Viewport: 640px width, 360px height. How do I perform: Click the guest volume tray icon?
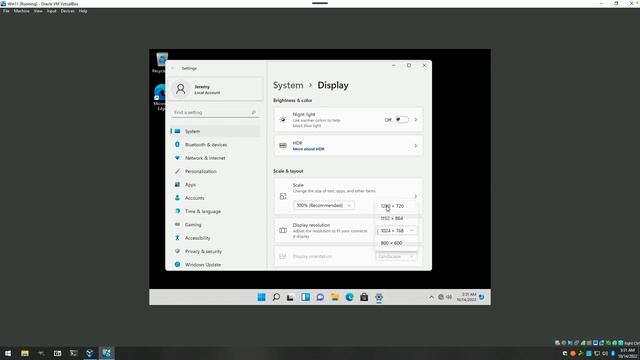(449, 297)
